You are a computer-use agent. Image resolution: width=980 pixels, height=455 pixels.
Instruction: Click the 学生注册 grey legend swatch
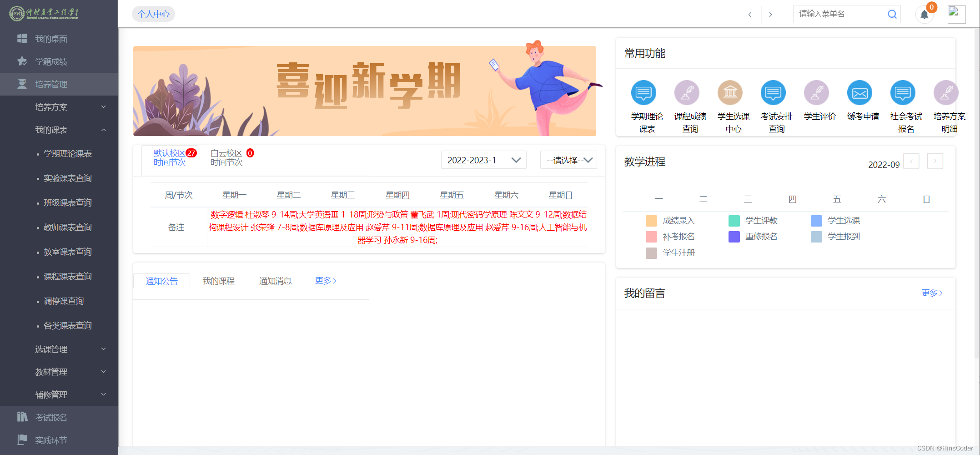pyautogui.click(x=651, y=253)
